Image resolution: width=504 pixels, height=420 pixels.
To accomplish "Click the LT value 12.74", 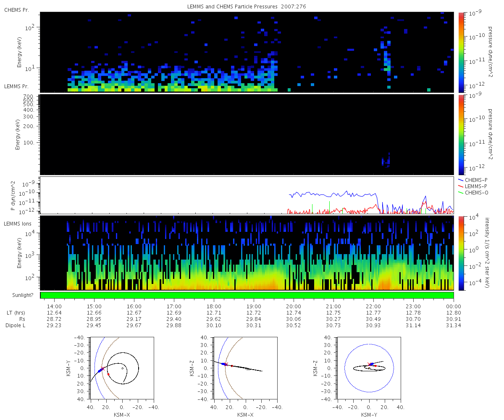I will pyautogui.click(x=294, y=312).
